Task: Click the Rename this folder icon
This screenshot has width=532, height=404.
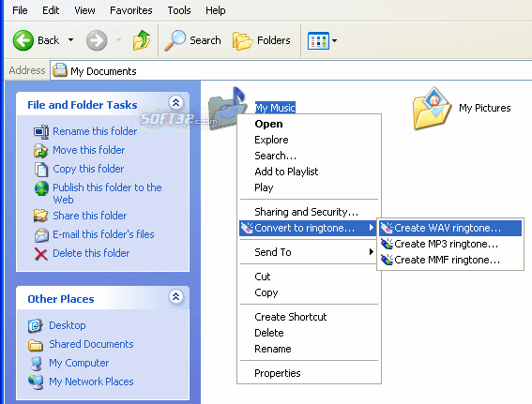Action: [41, 131]
